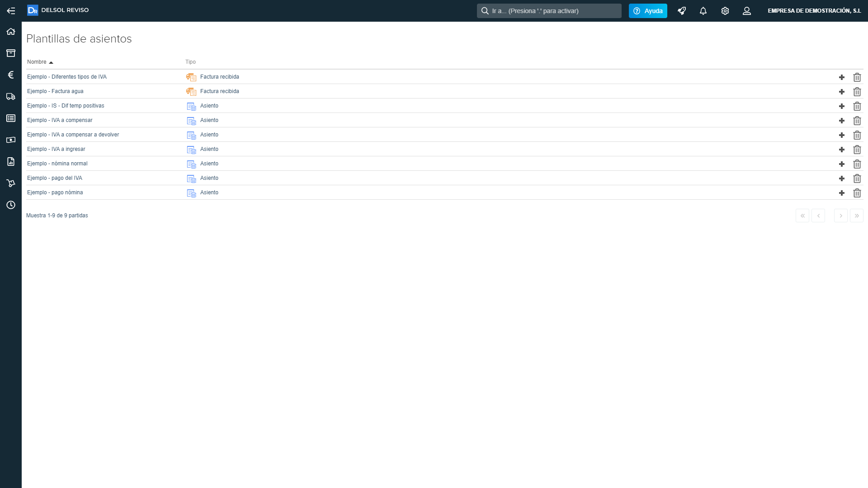The image size is (868, 488).
Task: Delete the 'Ejemplo - Factura agua' template
Action: 857,92
